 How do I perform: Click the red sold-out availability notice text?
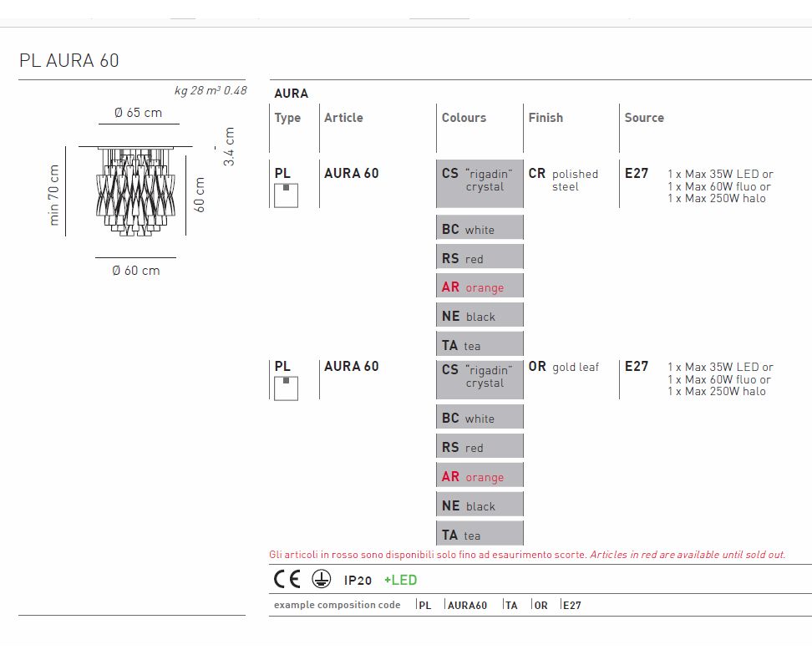(x=527, y=555)
